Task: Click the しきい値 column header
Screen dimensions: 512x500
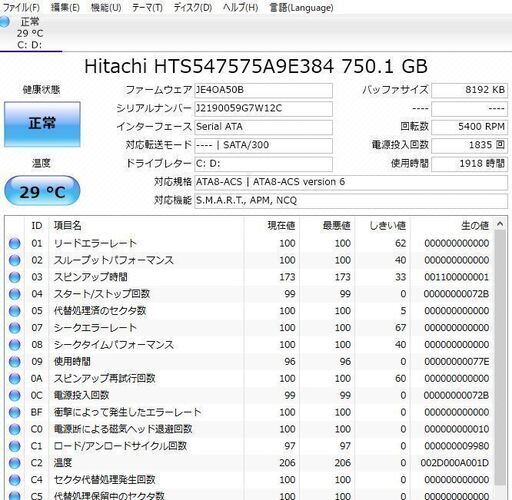Action: 382,226
